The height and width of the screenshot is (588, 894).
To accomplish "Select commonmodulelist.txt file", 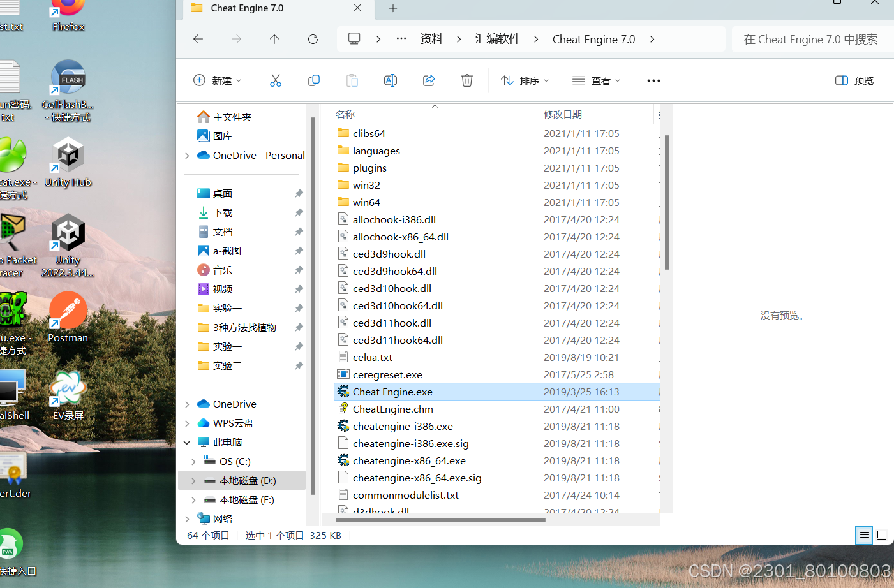I will click(x=405, y=495).
